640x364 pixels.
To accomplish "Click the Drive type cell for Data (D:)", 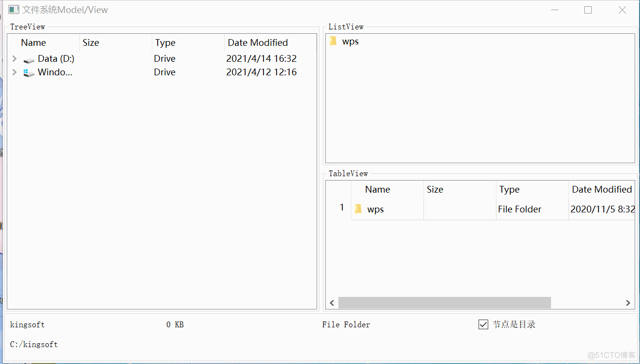I will [x=165, y=59].
